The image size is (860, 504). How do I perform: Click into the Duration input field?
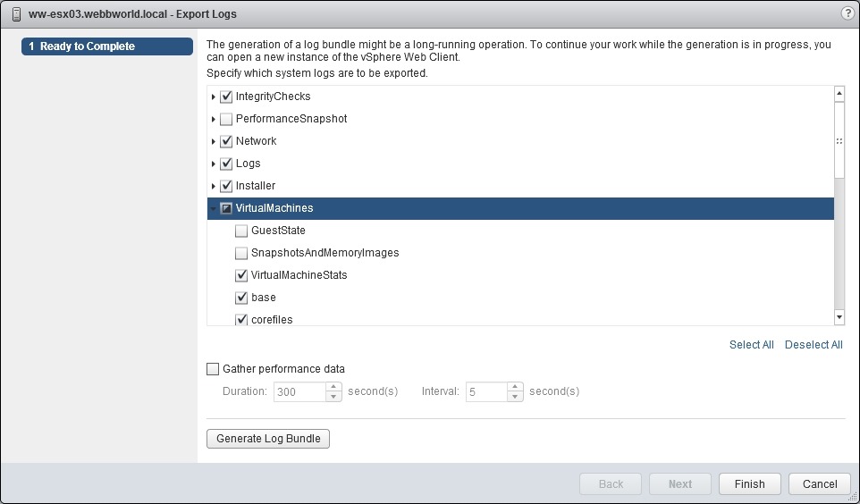click(x=299, y=392)
